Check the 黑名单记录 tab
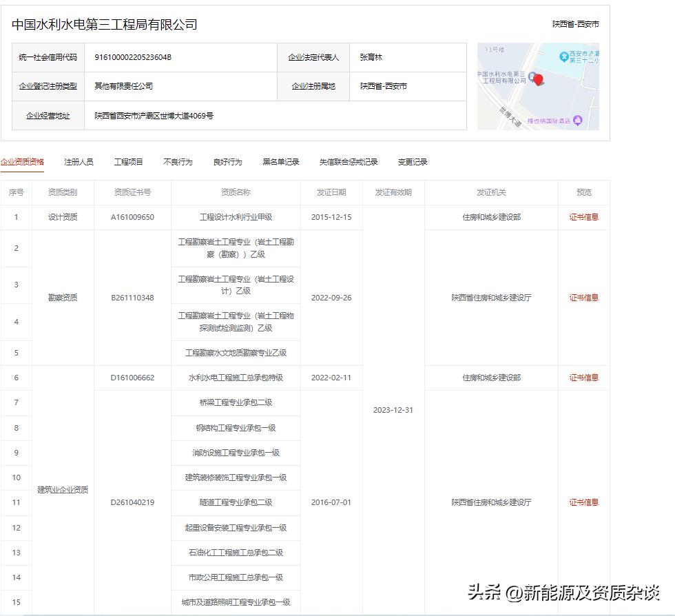Viewport: 675px width, 616px height. tap(280, 161)
